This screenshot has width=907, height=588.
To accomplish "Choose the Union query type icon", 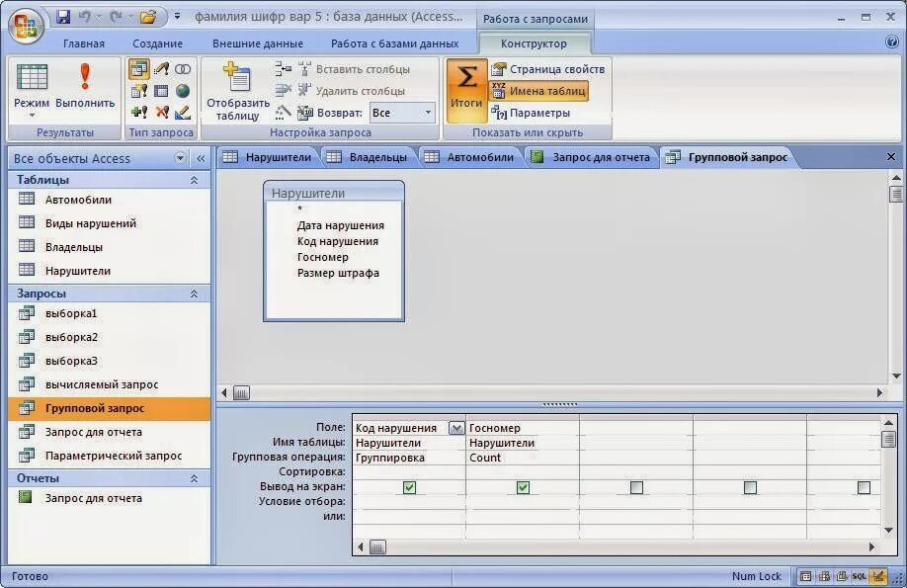I will (x=183, y=69).
